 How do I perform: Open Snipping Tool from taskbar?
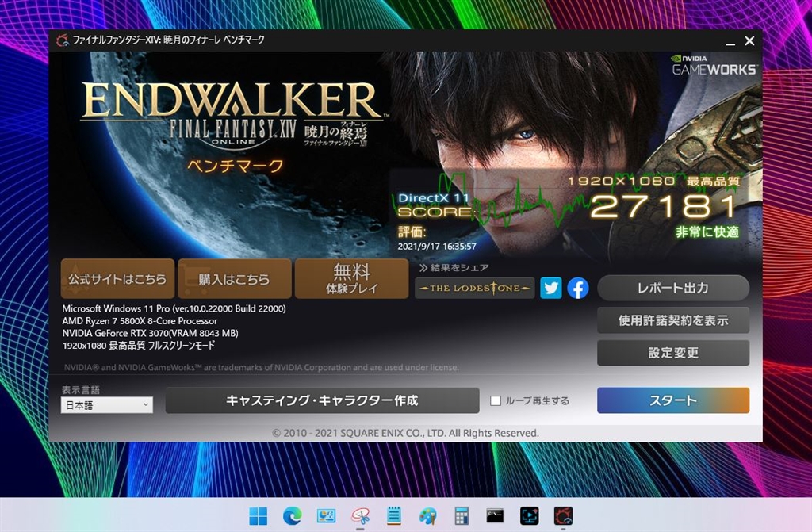click(x=360, y=516)
